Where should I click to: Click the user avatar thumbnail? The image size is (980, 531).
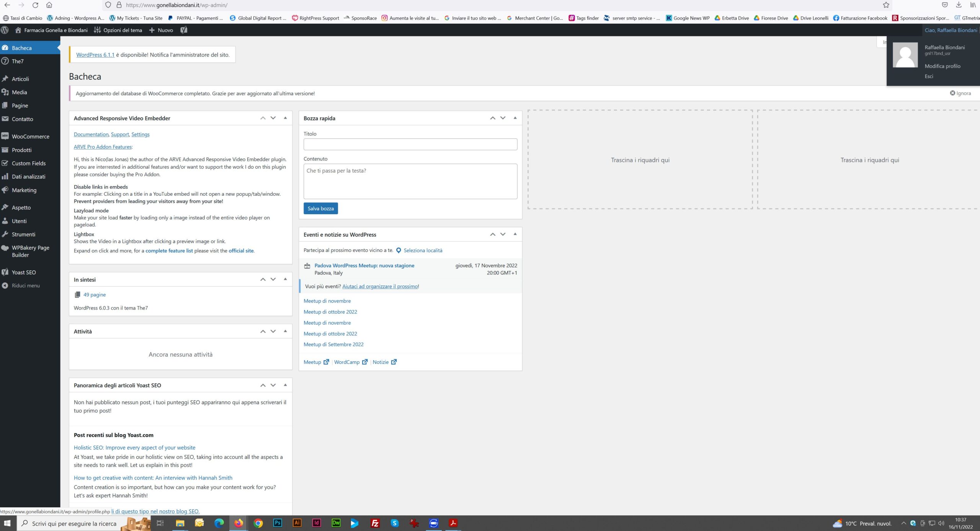(905, 55)
